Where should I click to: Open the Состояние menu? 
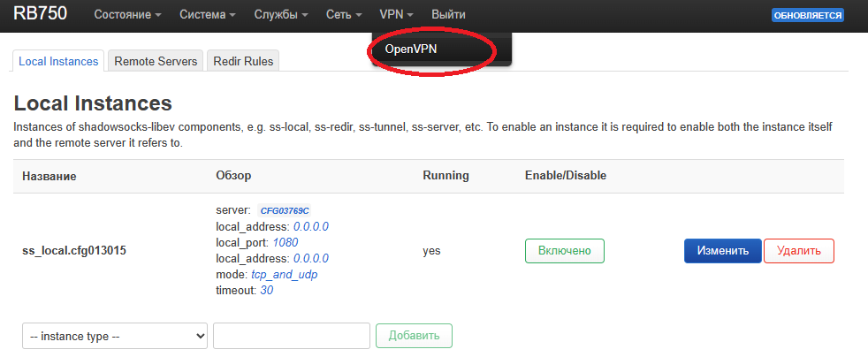click(x=127, y=15)
